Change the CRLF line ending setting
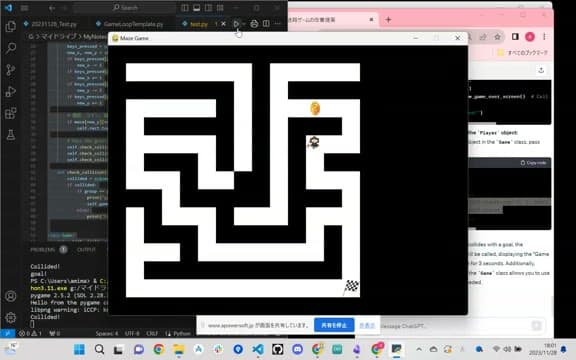576x360 pixels. (152, 334)
